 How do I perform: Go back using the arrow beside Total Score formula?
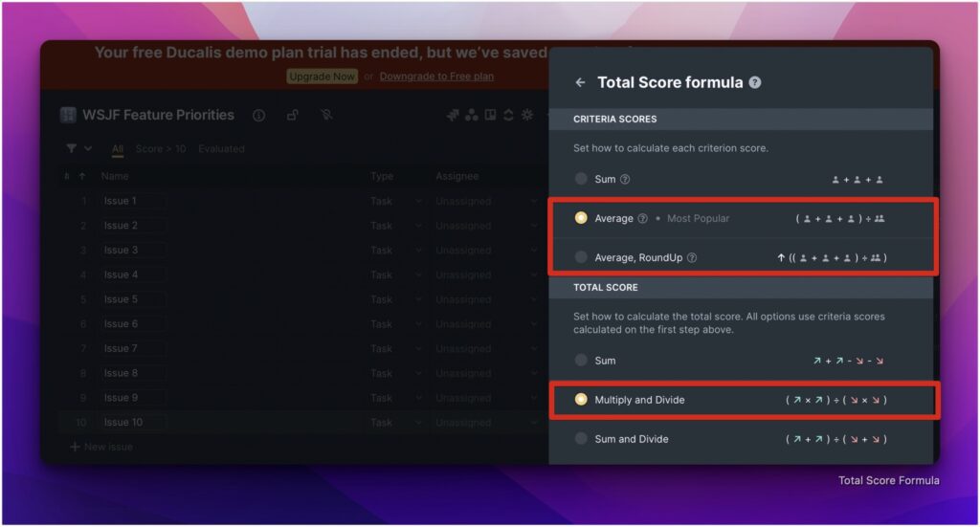coord(580,82)
